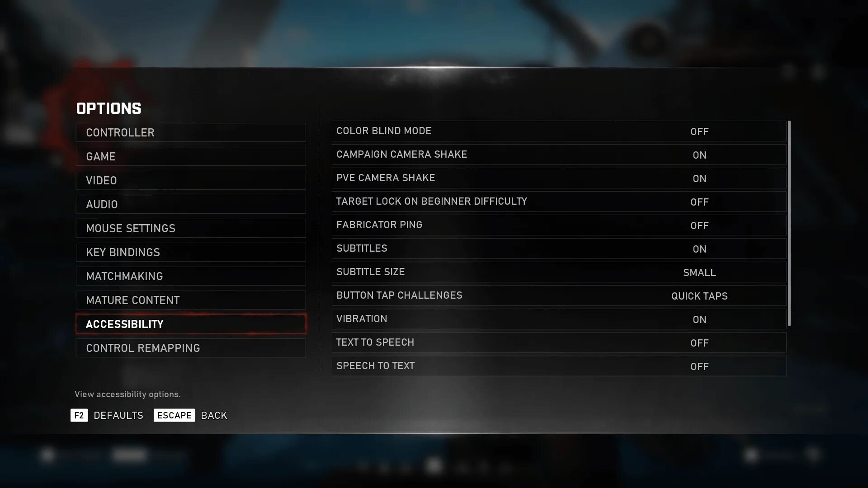The width and height of the screenshot is (868, 488).
Task: Toggle Subtitles on or off
Action: (x=699, y=248)
